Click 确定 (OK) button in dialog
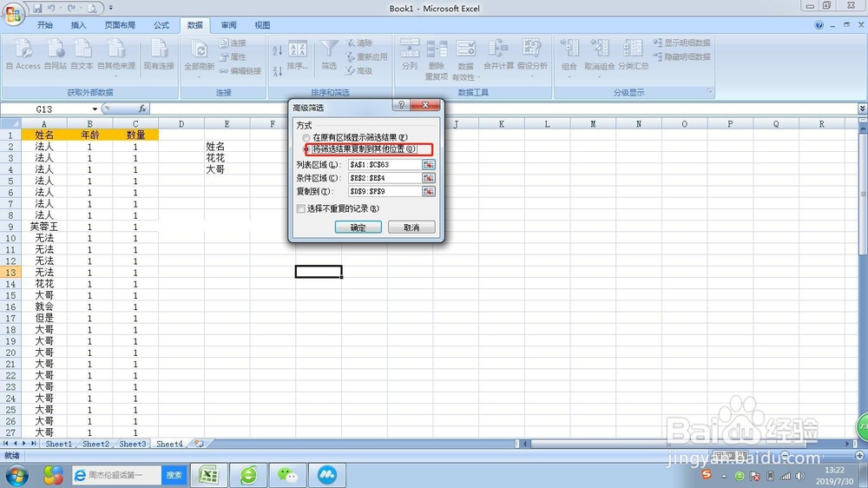Viewport: 868px width, 488px height. coord(358,228)
